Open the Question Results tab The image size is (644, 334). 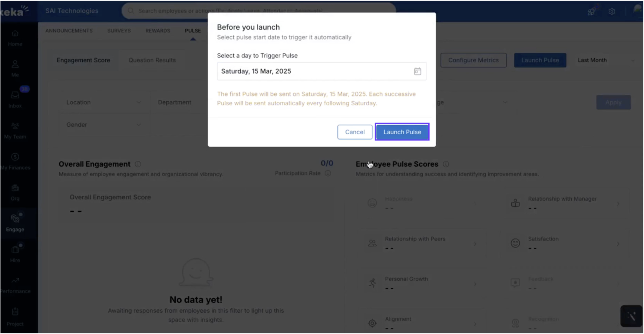click(x=152, y=60)
